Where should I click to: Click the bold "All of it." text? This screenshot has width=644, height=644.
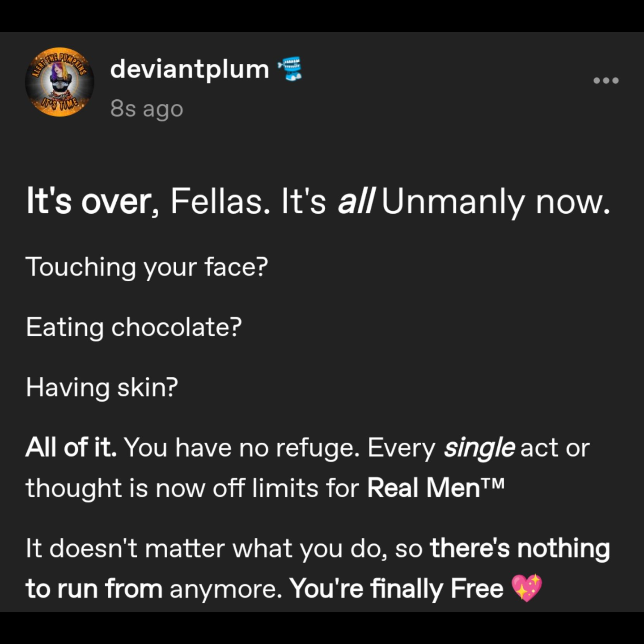(71, 447)
